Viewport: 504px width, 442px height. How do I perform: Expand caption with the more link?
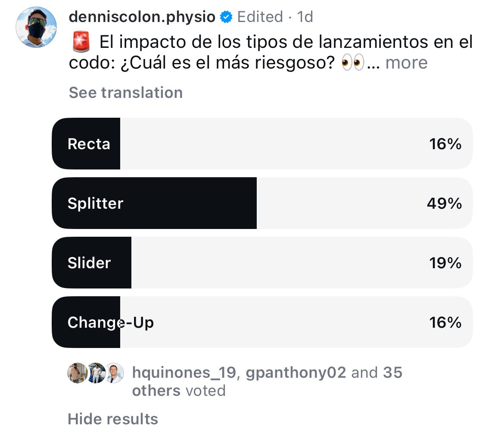[x=406, y=63]
